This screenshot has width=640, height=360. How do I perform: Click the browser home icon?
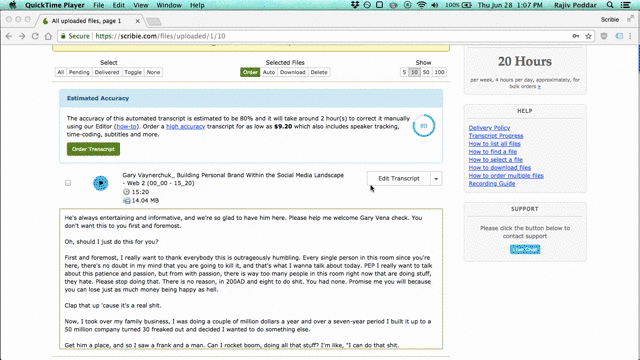pos(48,36)
